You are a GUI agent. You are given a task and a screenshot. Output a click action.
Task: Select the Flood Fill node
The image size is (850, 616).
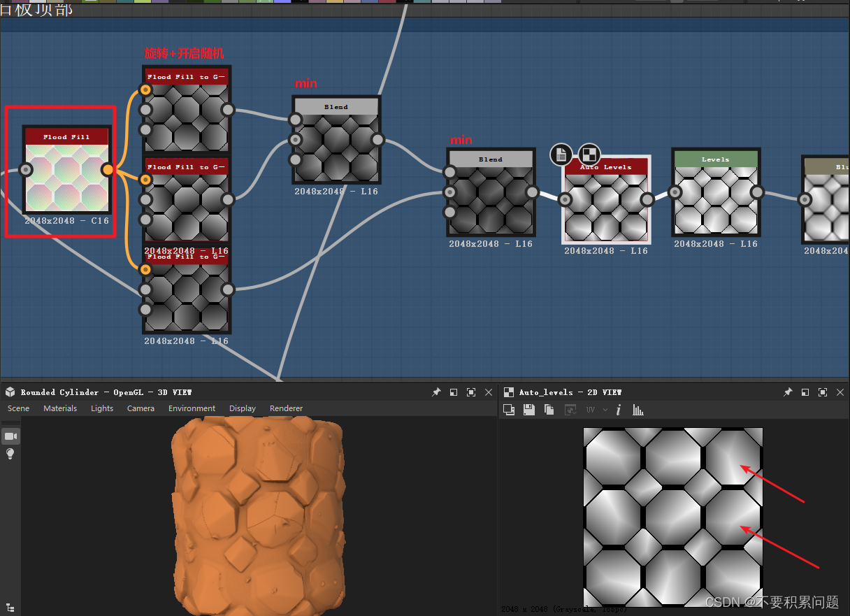click(66, 170)
